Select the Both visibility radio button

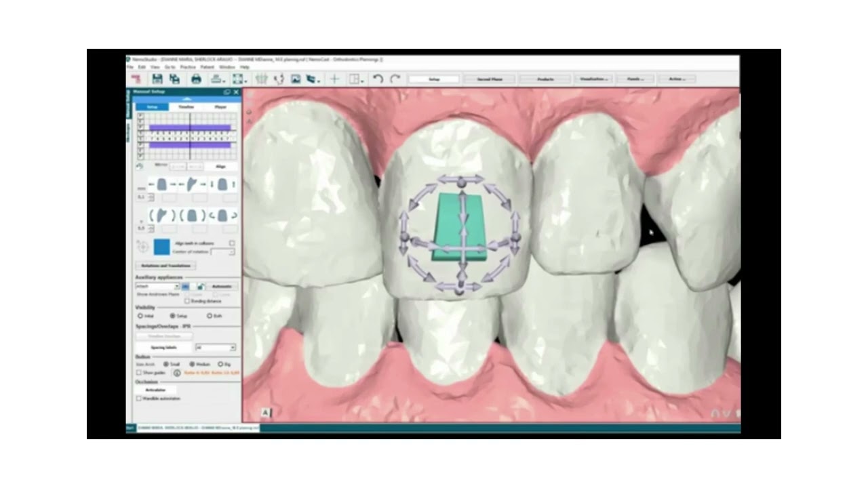(210, 316)
